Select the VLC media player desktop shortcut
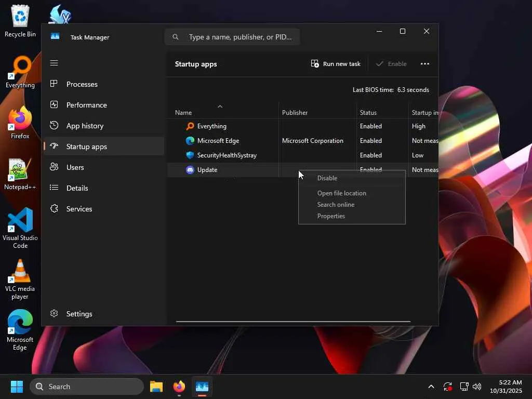Screen dimensions: 532x399 [x=20, y=280]
